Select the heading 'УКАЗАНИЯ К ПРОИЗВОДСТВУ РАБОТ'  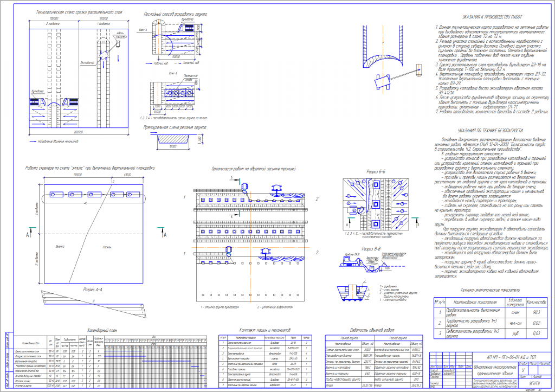click(x=492, y=17)
